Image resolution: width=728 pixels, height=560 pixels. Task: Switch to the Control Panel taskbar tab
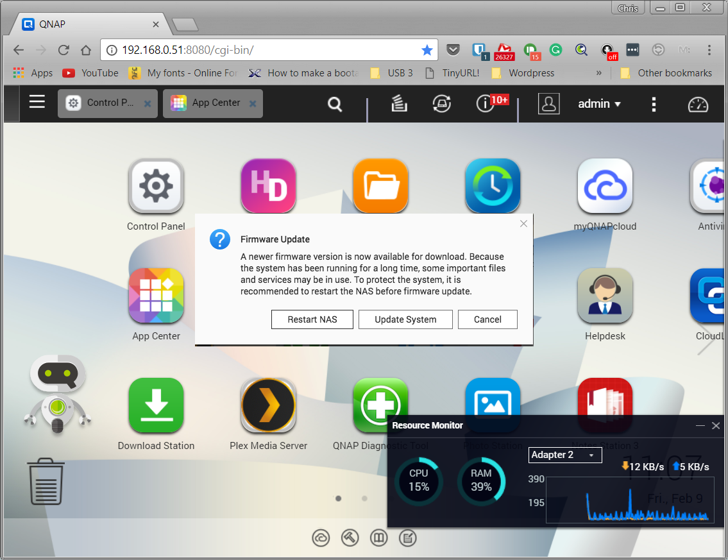(x=108, y=103)
